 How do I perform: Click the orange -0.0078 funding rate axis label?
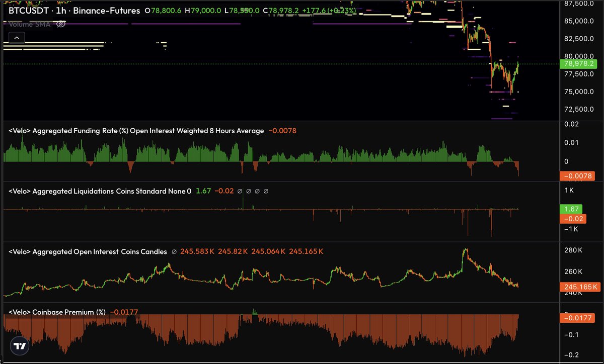[x=577, y=176]
